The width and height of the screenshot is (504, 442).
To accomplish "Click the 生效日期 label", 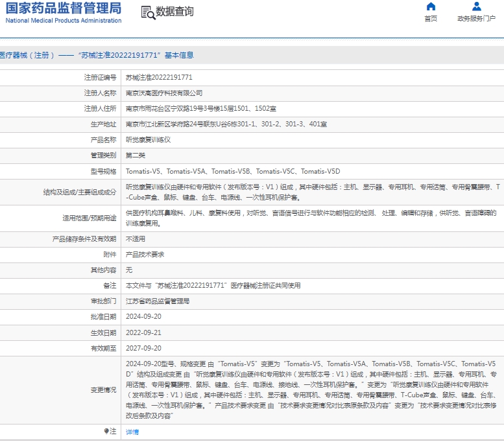I will (104, 332).
